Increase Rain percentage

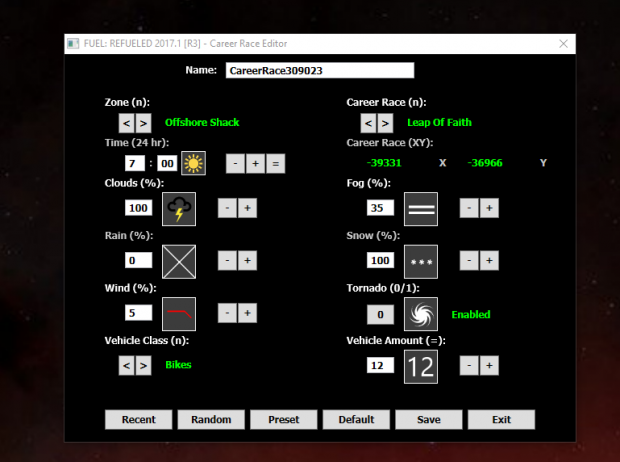(248, 260)
